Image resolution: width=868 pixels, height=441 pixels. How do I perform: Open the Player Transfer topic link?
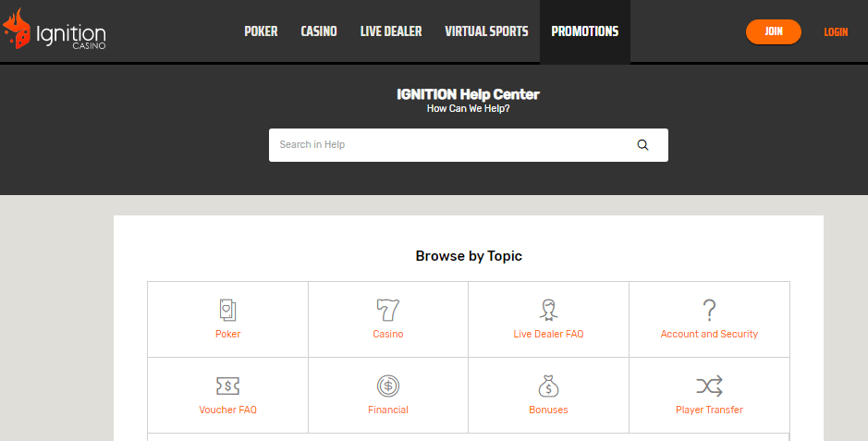[x=709, y=410]
